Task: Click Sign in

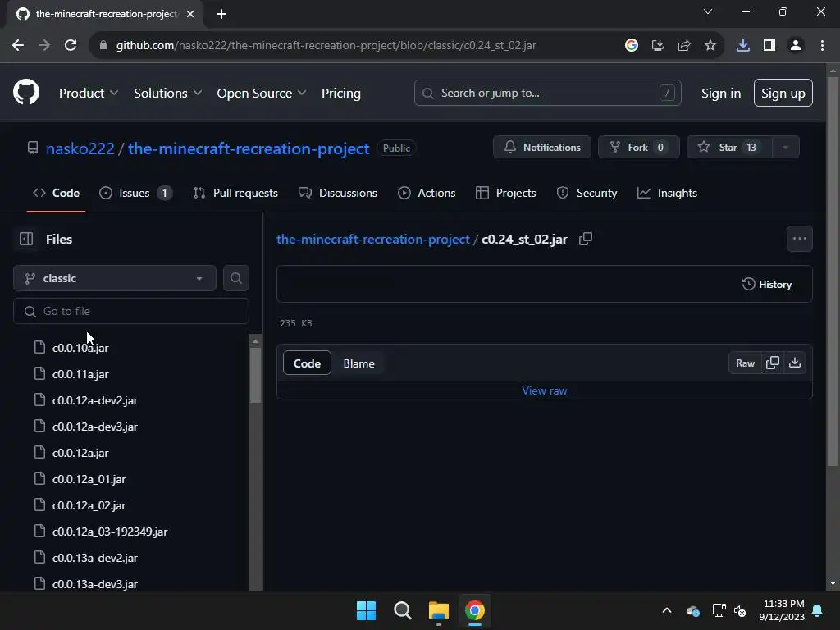Action: 721,93
